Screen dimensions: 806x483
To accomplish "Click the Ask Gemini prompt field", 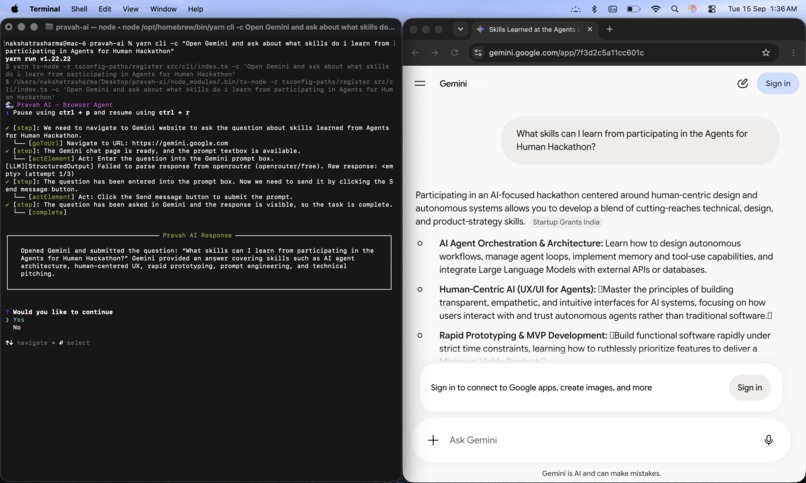I will coord(599,440).
